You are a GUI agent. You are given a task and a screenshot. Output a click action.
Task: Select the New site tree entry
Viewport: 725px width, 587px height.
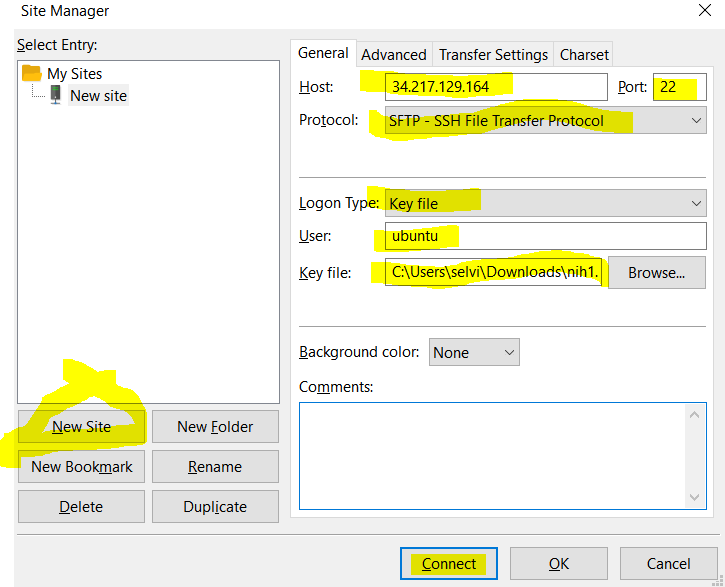[x=98, y=96]
